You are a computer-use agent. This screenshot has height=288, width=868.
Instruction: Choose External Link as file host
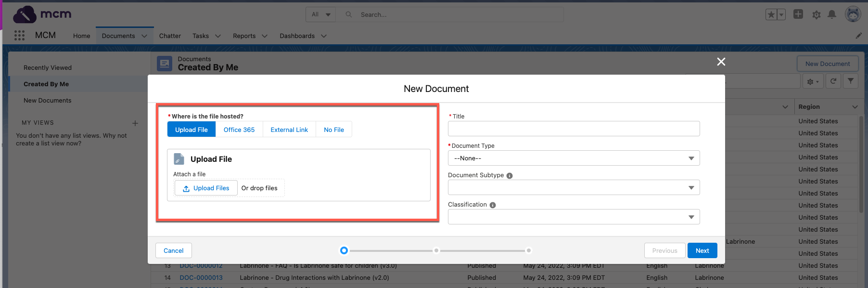289,130
